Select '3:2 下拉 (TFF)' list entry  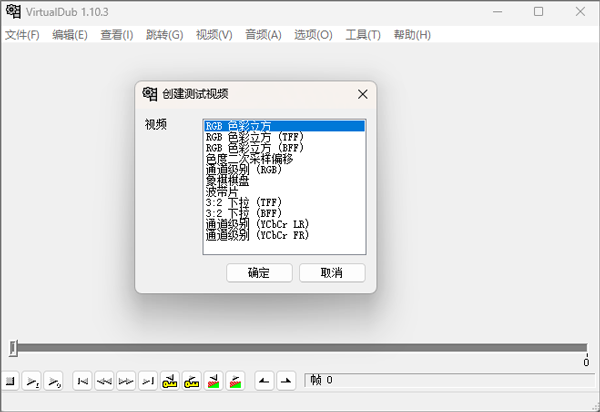284,202
